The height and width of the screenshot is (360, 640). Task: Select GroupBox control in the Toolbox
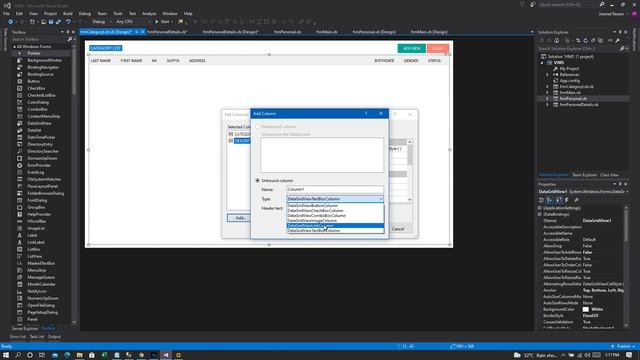(36, 207)
